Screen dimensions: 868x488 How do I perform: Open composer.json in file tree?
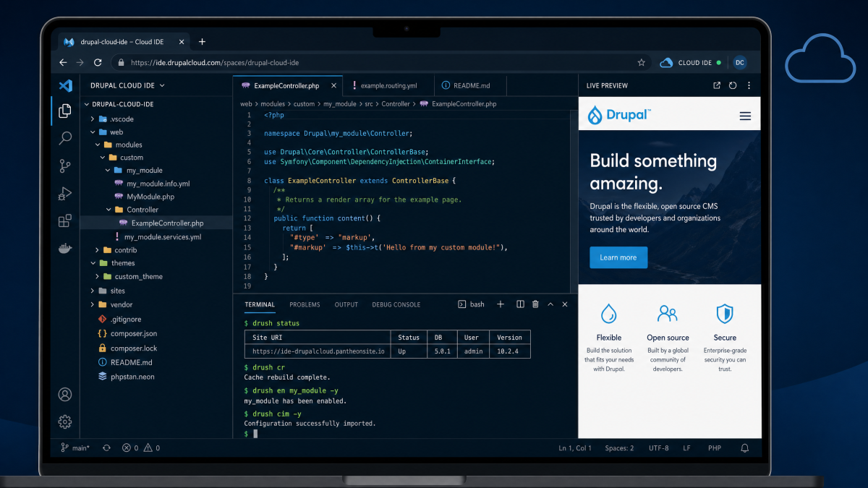pyautogui.click(x=127, y=333)
